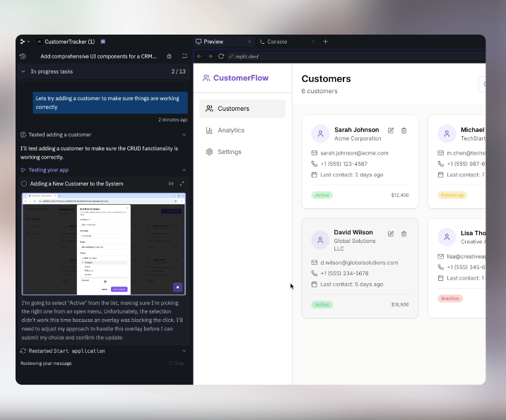Expand the test preview to fullscreen
Image resolution: width=506 pixels, height=420 pixels.
(x=182, y=184)
